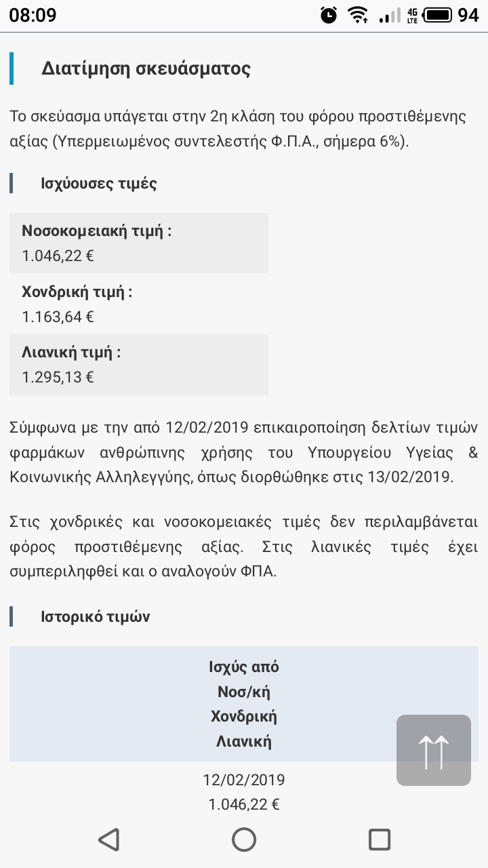Tap the 12/02/2019 date in price history
The width and height of the screenshot is (488, 868).
(244, 780)
